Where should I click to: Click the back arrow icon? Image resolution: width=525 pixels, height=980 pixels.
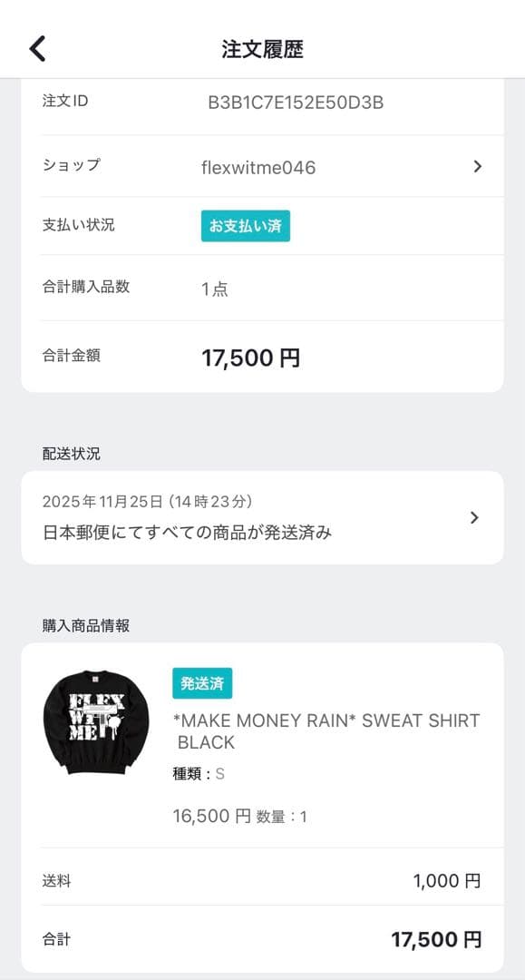click(x=36, y=46)
